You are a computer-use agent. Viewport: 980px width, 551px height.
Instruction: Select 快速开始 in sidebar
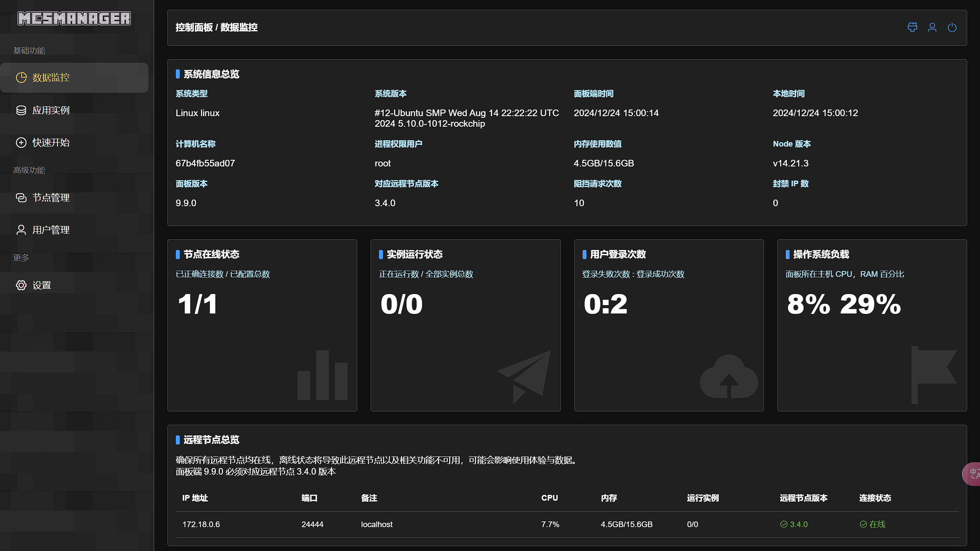51,143
